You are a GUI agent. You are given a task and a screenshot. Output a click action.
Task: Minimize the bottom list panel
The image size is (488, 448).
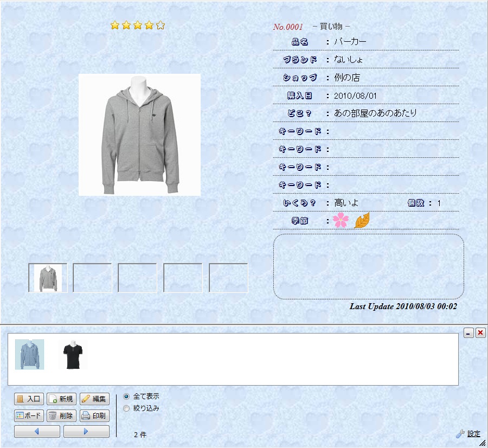469,333
